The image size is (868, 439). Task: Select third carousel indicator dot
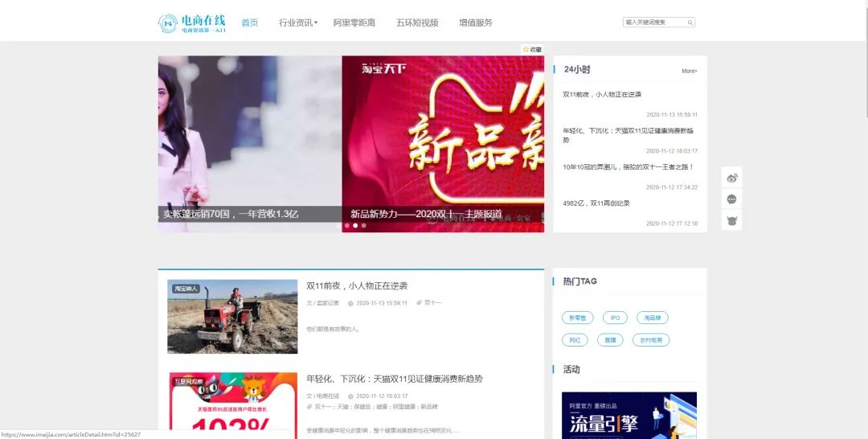pyautogui.click(x=364, y=225)
